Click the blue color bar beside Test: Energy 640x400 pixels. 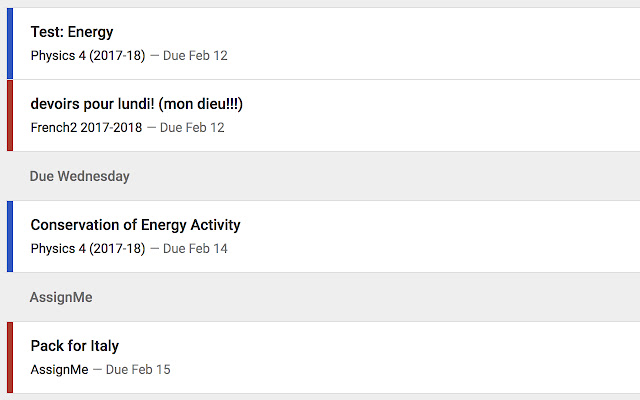pyautogui.click(x=9, y=44)
